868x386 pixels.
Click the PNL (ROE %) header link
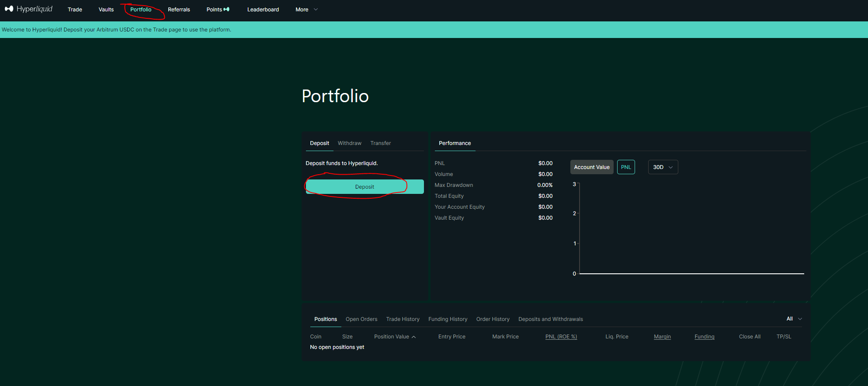click(x=561, y=337)
